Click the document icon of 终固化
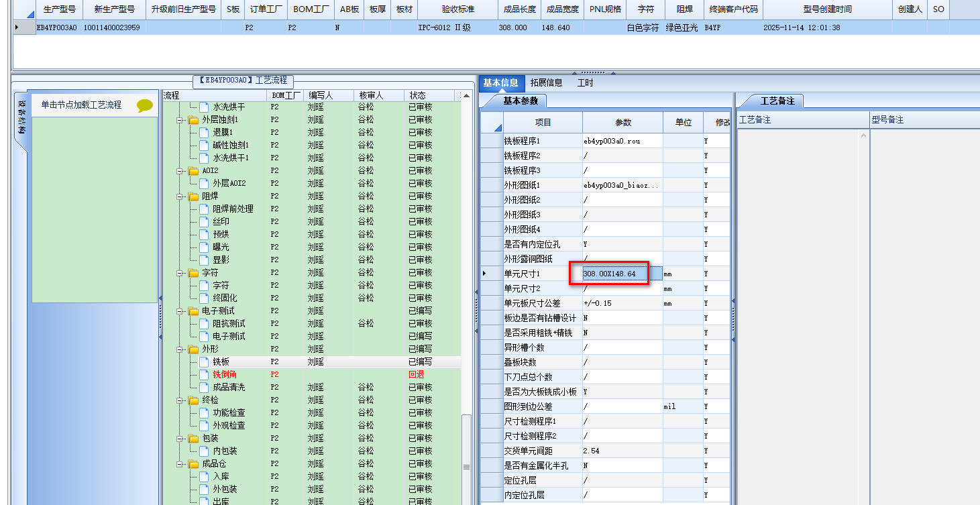 204,298
